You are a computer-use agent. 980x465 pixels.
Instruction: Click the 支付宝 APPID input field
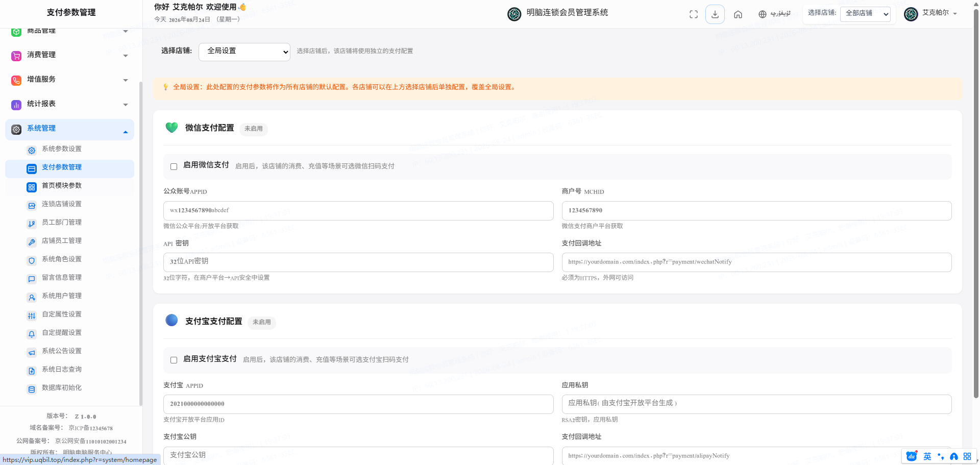tap(358, 404)
